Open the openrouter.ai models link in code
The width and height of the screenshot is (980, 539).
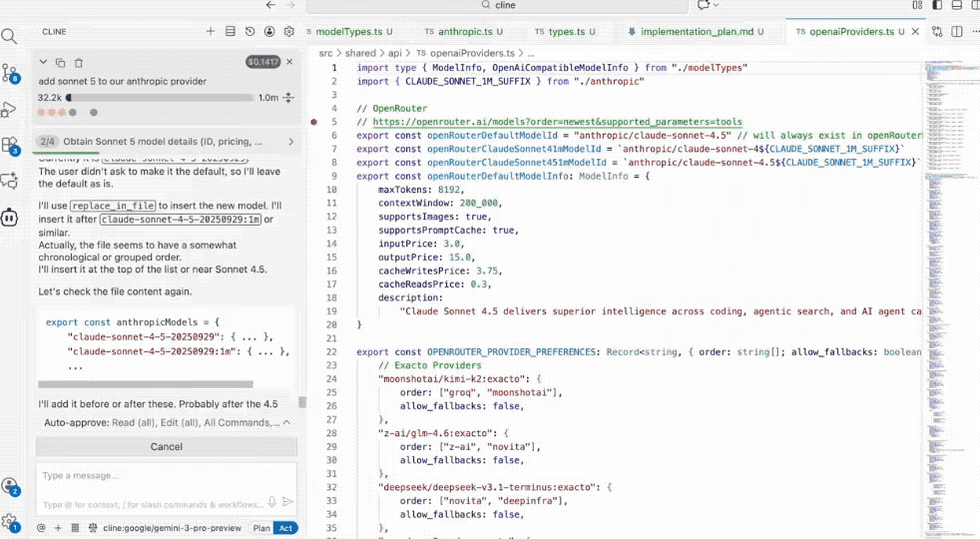coord(558,122)
